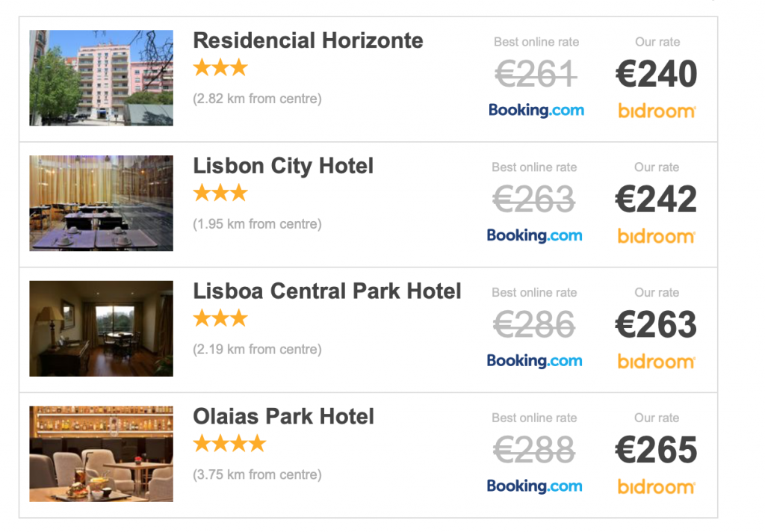Click the four-star rating of Olaias Park
Image resolution: width=765 pixels, height=532 pixels.
click(x=229, y=445)
